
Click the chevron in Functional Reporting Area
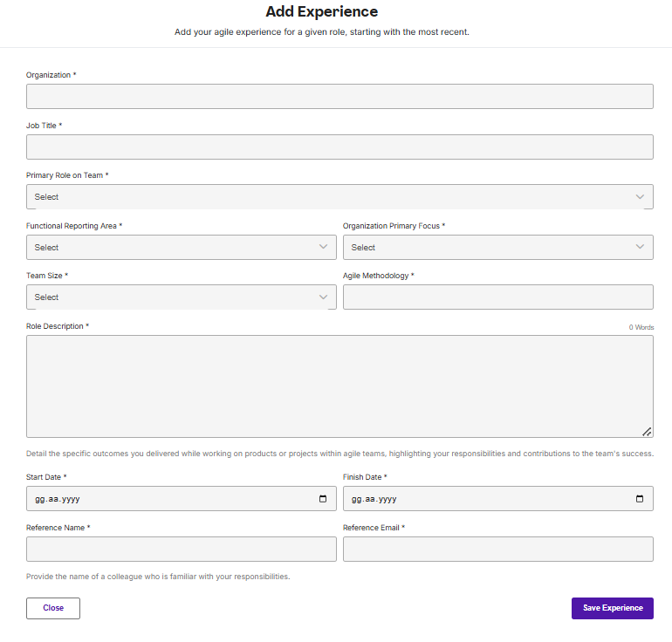coord(323,248)
